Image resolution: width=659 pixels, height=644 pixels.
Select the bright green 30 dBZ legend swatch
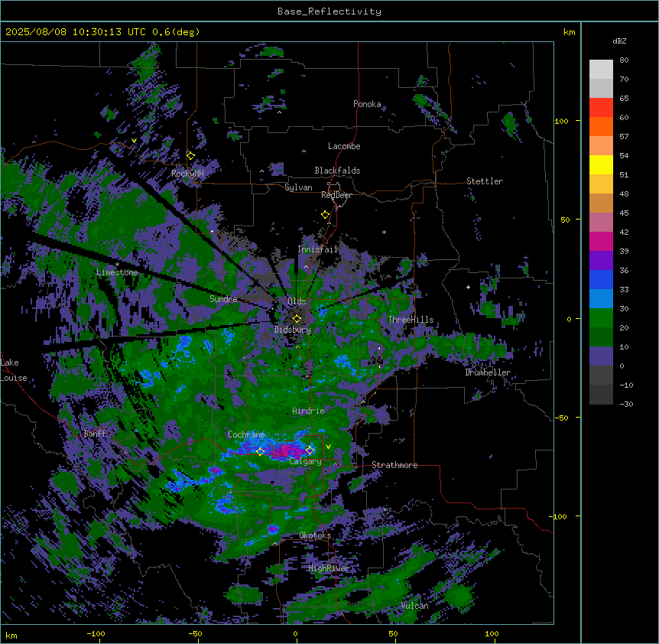(x=601, y=318)
